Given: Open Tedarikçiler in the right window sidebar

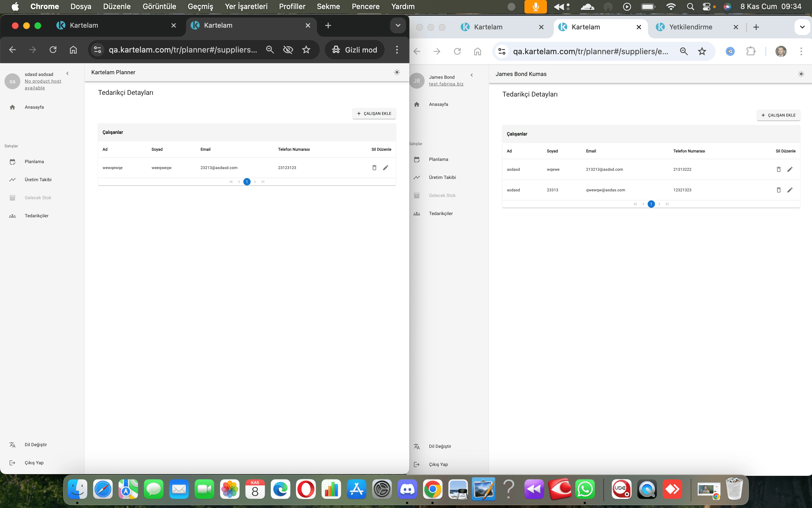Looking at the screenshot, I should (x=441, y=213).
